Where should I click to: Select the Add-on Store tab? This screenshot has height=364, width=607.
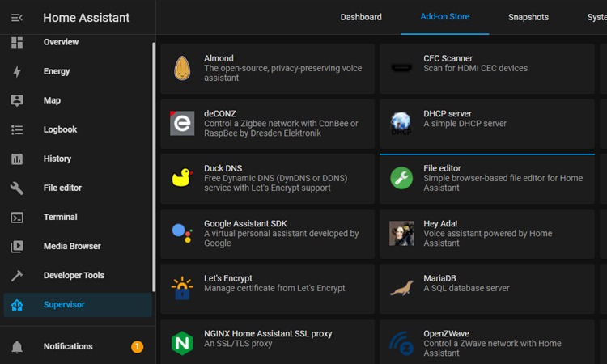(445, 17)
